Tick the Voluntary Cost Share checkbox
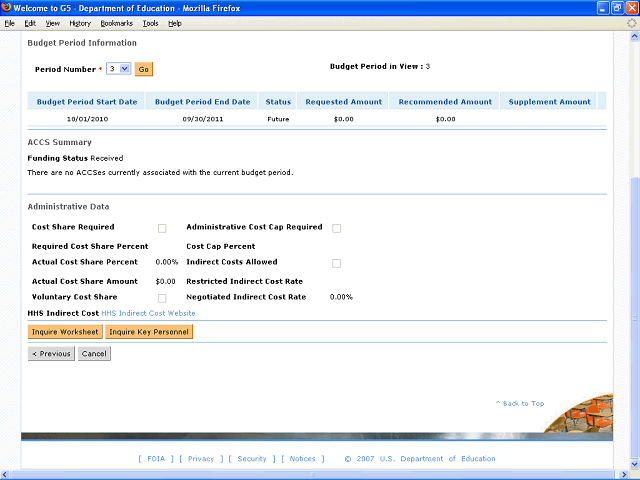The height and width of the screenshot is (480, 640). click(x=162, y=298)
